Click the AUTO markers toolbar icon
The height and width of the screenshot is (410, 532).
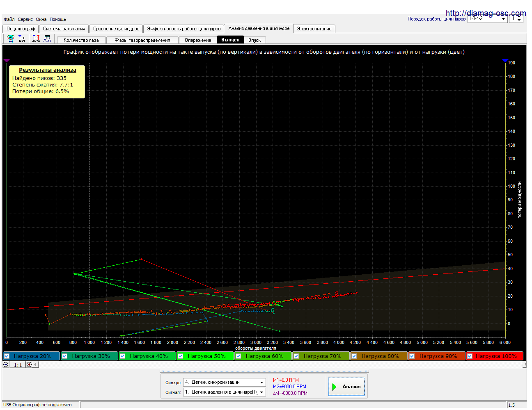(36, 39)
